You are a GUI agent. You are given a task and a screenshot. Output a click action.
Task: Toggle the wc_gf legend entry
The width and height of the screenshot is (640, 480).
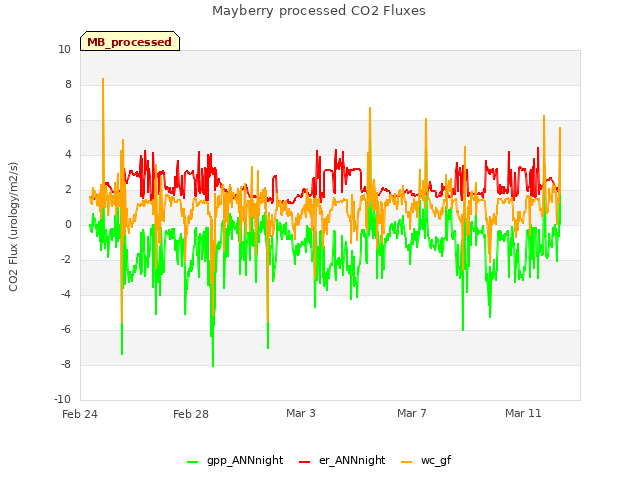pyautogui.click(x=426, y=460)
